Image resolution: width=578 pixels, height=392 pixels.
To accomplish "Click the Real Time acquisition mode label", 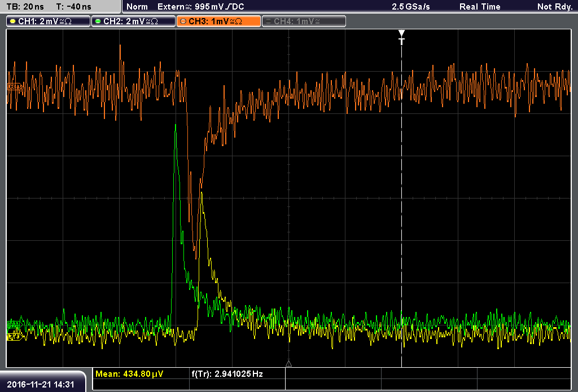I will pos(480,7).
